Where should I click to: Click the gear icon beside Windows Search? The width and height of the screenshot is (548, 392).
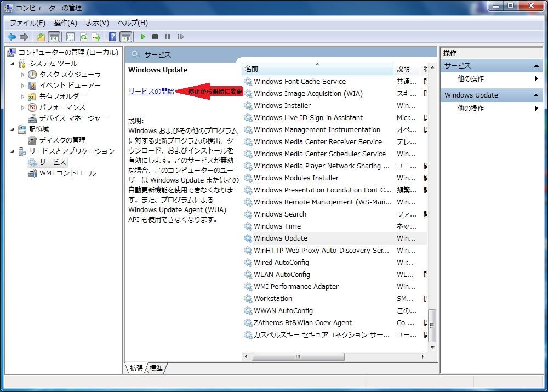pyautogui.click(x=248, y=214)
